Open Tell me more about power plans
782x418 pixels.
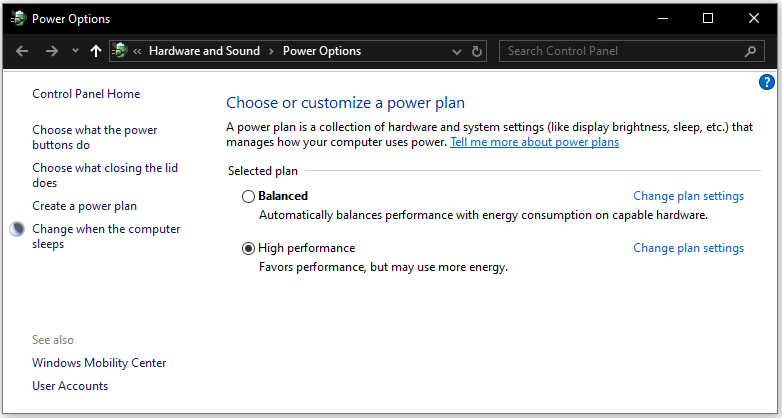tap(534, 142)
